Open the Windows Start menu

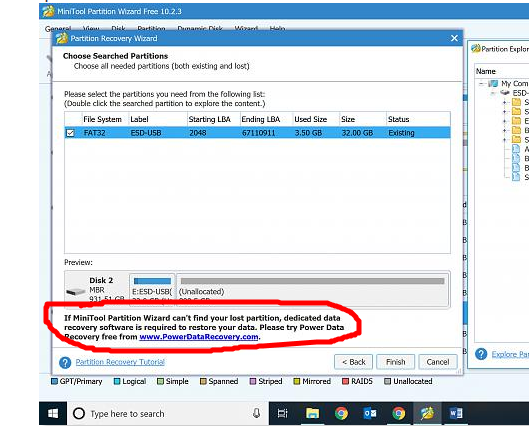[53, 414]
